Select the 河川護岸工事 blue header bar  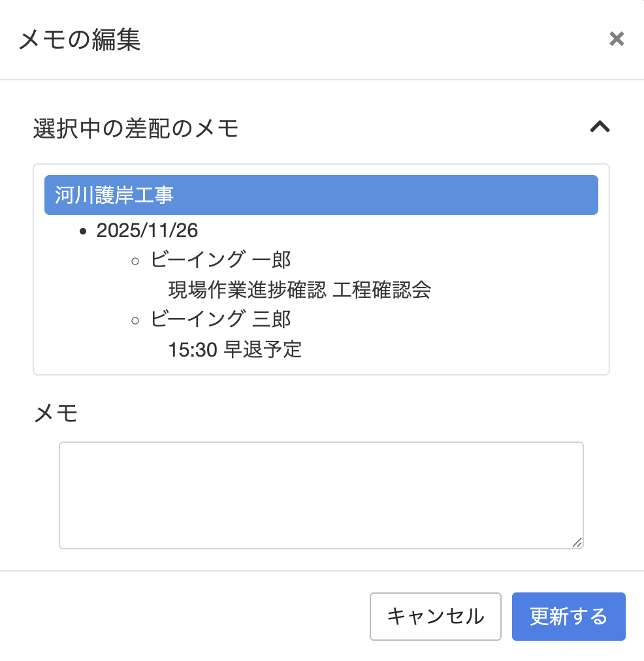coord(321,195)
